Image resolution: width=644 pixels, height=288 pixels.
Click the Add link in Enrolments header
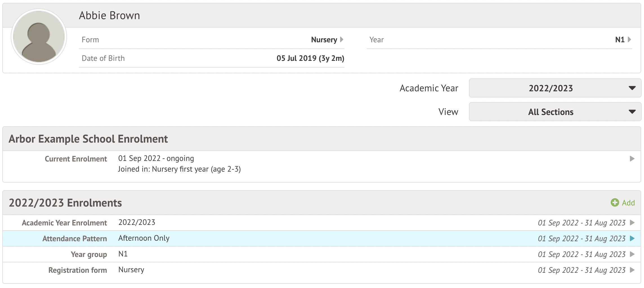(x=628, y=203)
